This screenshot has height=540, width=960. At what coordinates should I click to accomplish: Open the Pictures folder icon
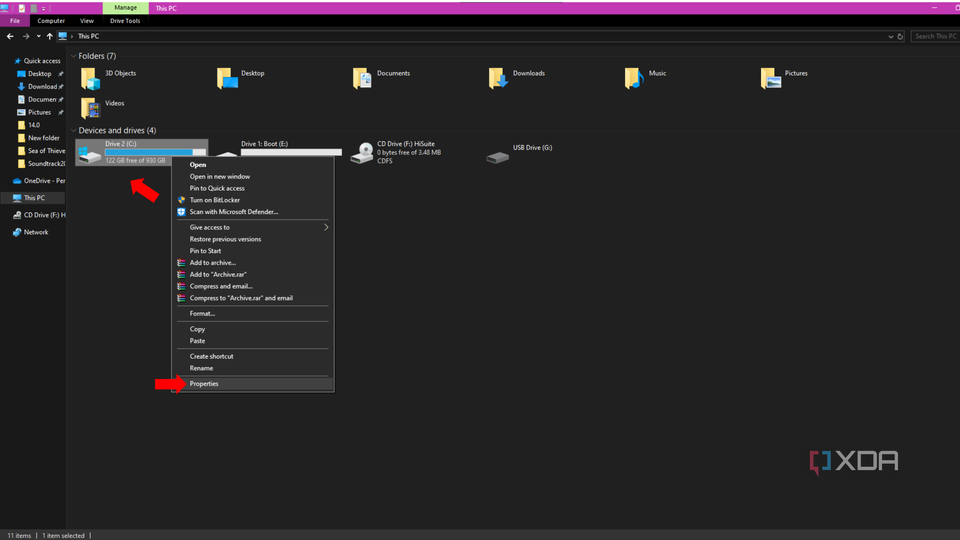[771, 79]
